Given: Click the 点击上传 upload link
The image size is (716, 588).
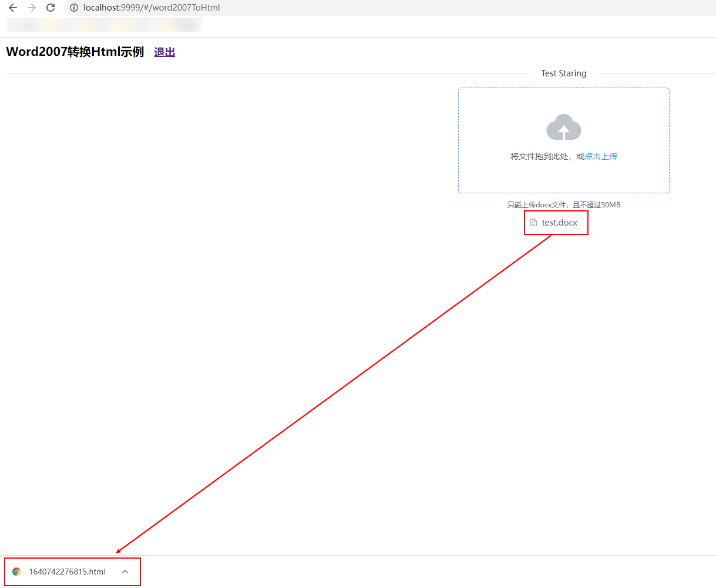Looking at the screenshot, I should 601,156.
